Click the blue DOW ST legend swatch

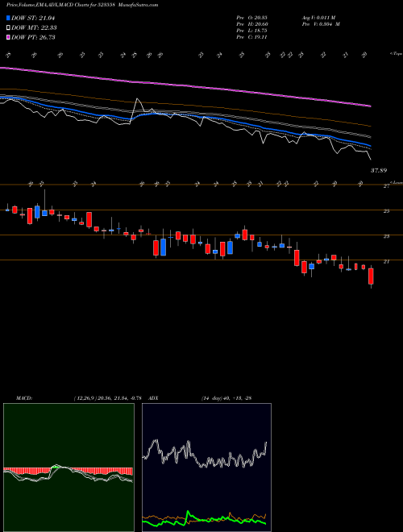9,18
